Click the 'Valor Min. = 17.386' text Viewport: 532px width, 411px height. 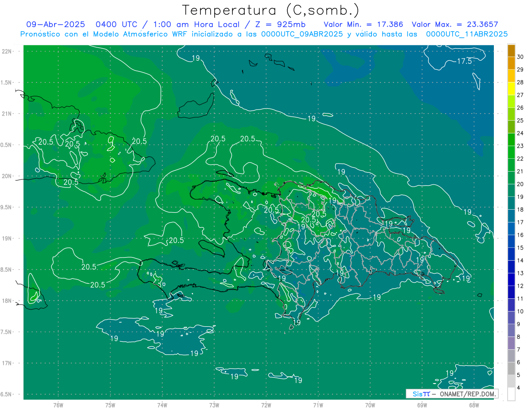coord(364,24)
